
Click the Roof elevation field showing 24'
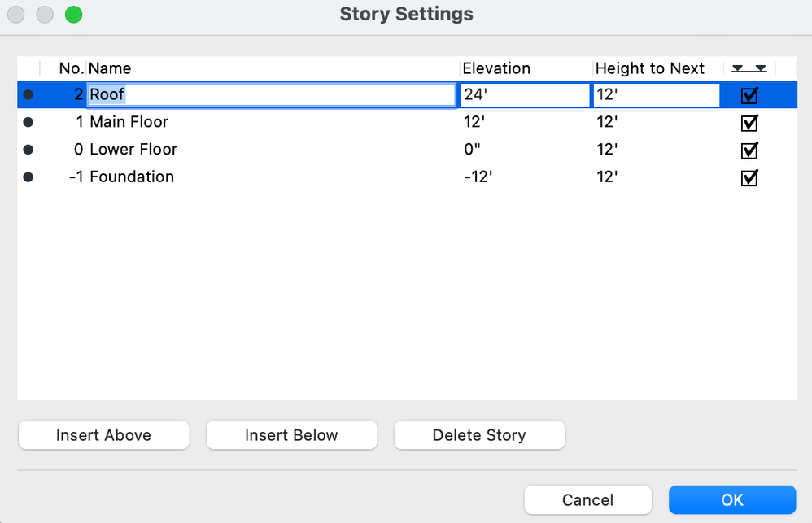pos(525,95)
